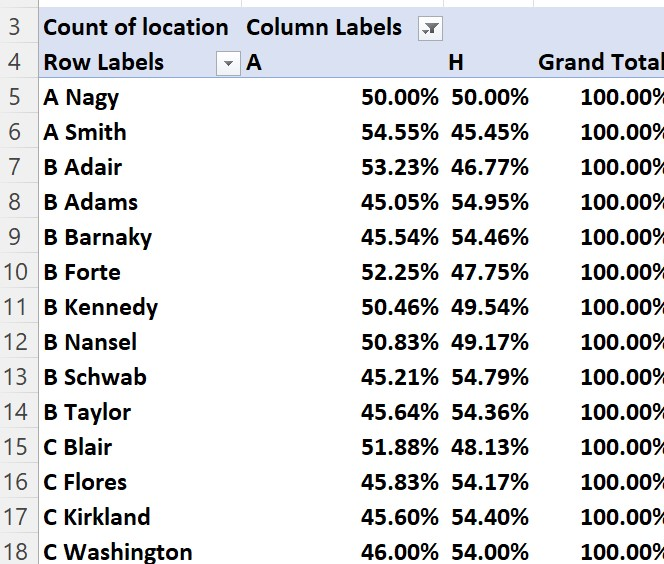Select the 46.77% cell for B Adair
Screen dimensions: 664x564
pyautogui.click(x=490, y=168)
